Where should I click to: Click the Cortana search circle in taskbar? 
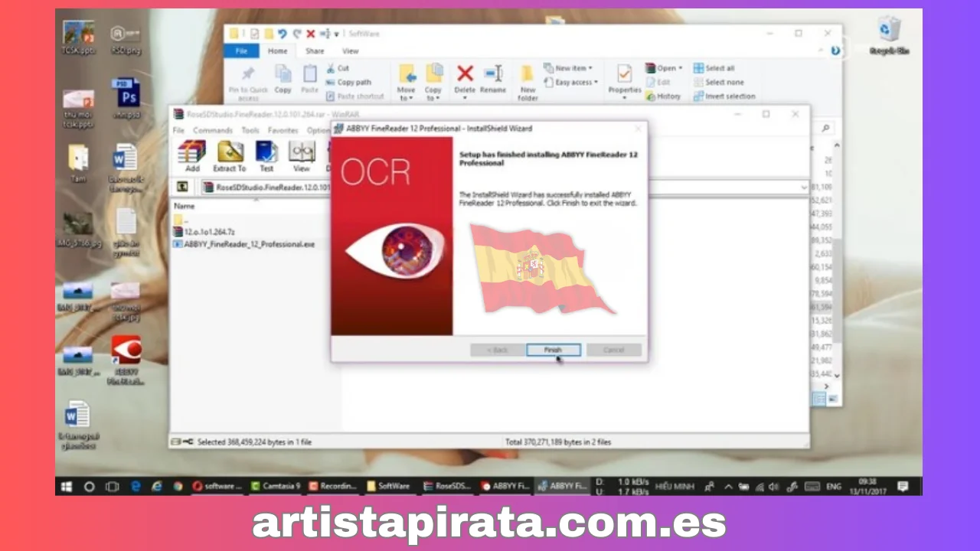pos(89,486)
